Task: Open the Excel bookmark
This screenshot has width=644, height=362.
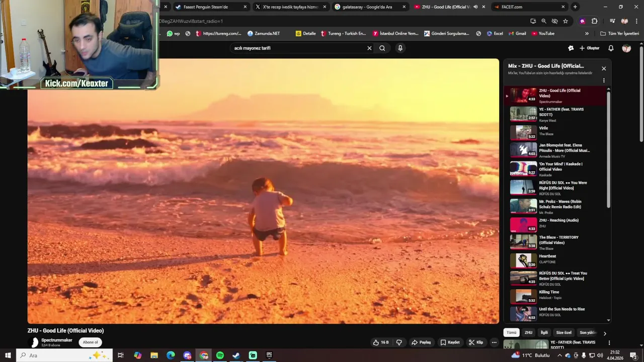Action: pos(495,34)
